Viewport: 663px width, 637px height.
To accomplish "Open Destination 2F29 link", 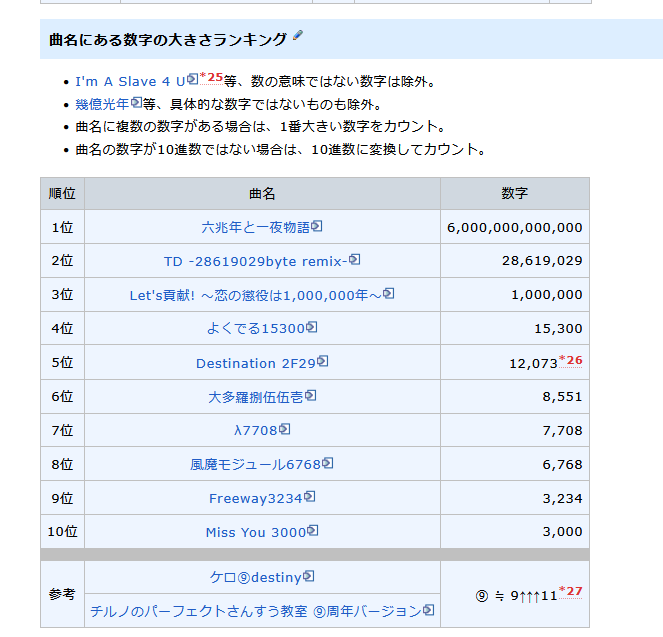I will (256, 364).
